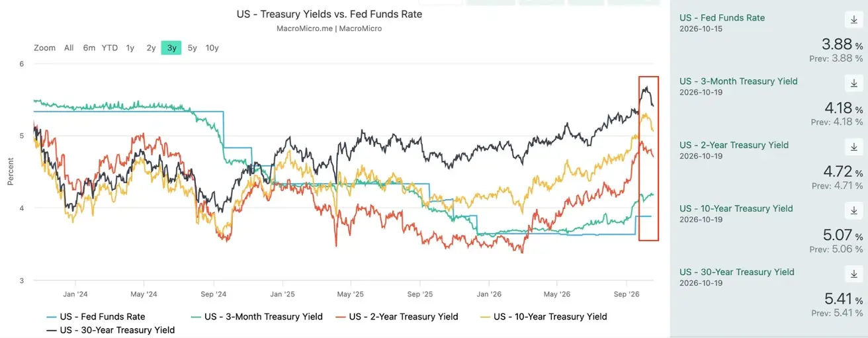
Task: Switch zoom to 5y
Action: tap(192, 48)
